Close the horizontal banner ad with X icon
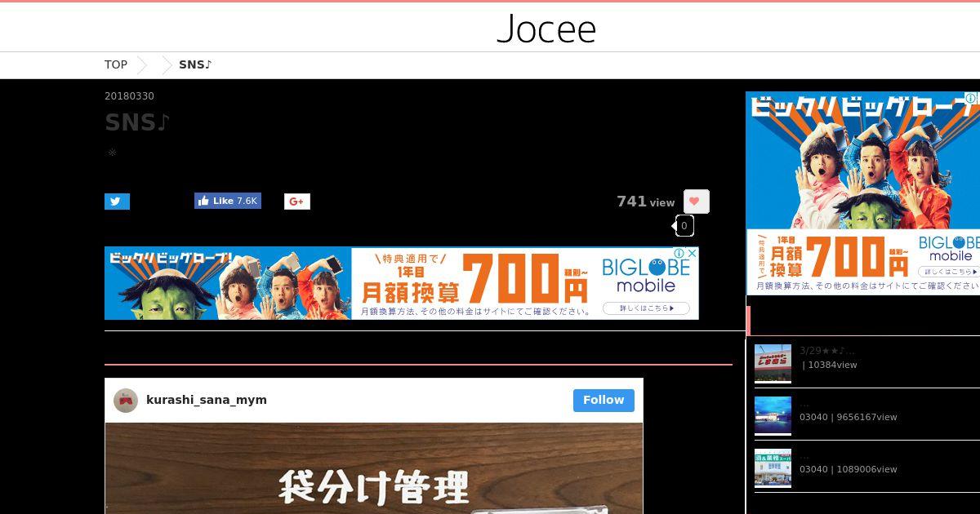This screenshot has height=514, width=980. point(693,253)
